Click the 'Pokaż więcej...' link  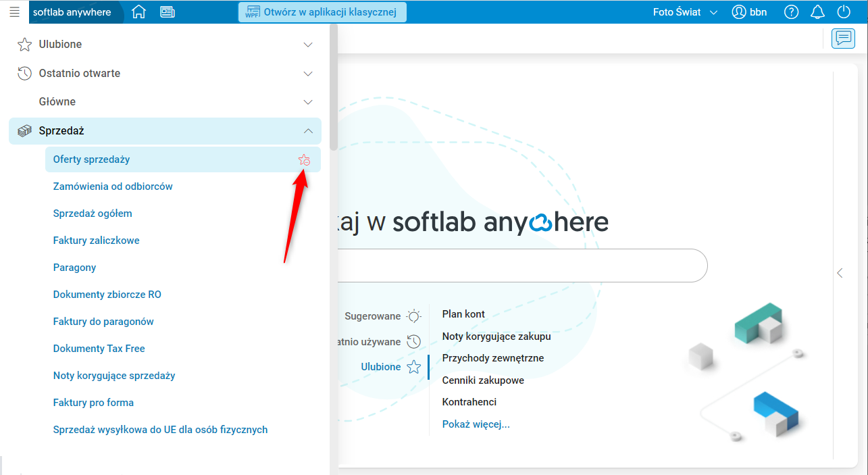tap(476, 424)
